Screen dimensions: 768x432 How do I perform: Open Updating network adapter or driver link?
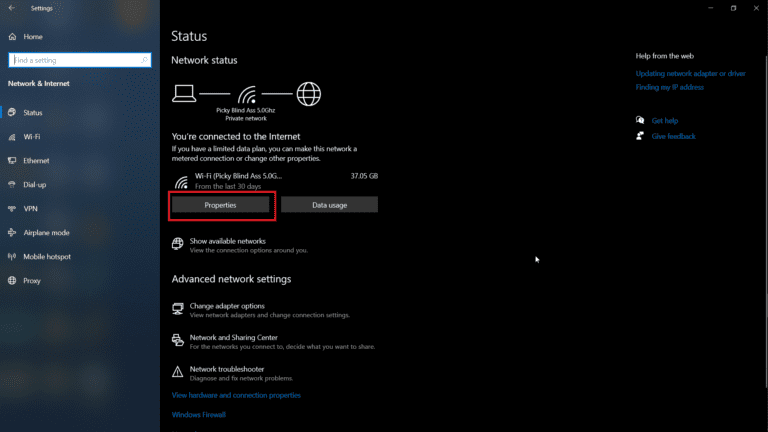point(691,73)
